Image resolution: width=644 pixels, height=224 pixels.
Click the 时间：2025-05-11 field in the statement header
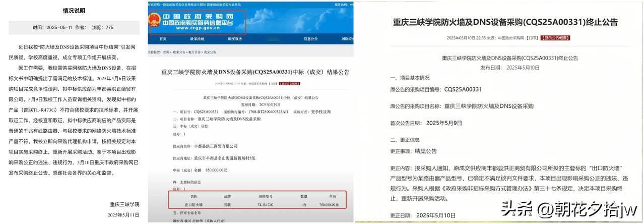(51, 27)
